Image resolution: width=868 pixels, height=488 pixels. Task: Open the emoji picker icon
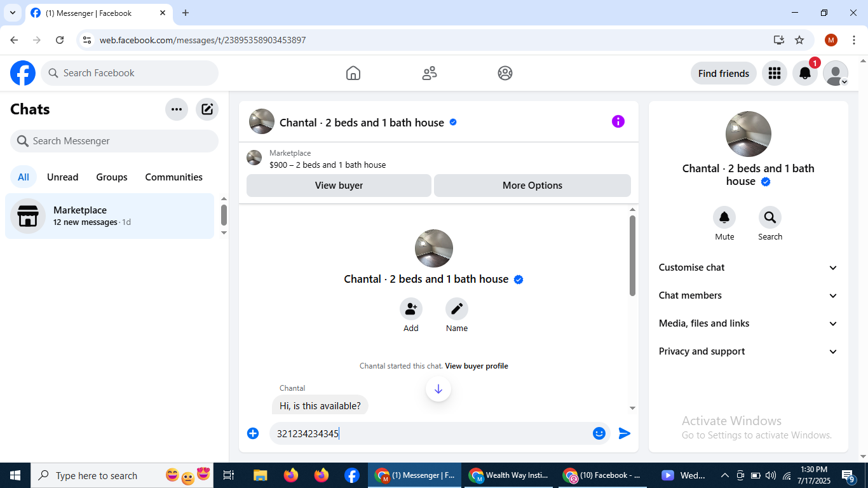click(599, 433)
